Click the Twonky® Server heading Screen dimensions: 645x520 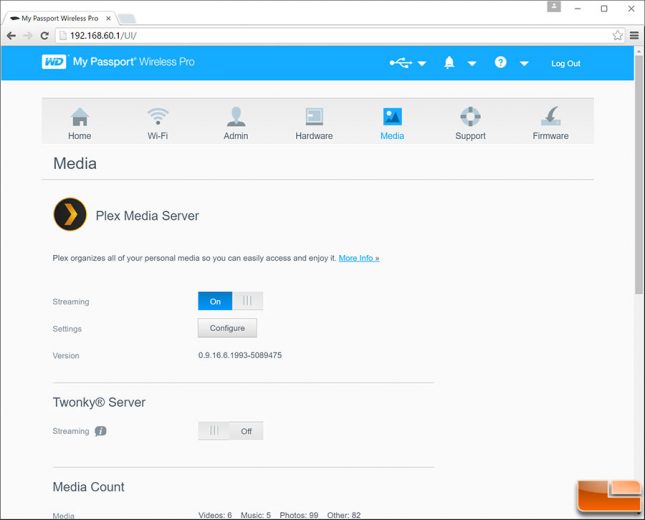point(99,402)
